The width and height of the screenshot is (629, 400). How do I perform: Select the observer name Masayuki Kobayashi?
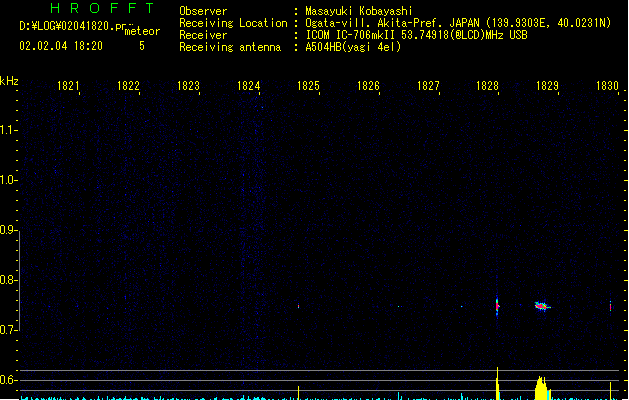point(359,11)
